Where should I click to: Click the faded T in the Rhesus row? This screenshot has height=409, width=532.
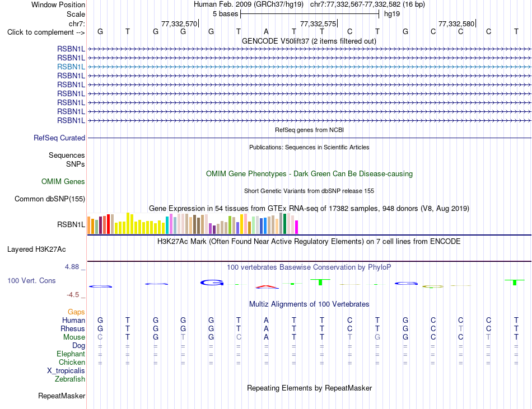pos(461,328)
